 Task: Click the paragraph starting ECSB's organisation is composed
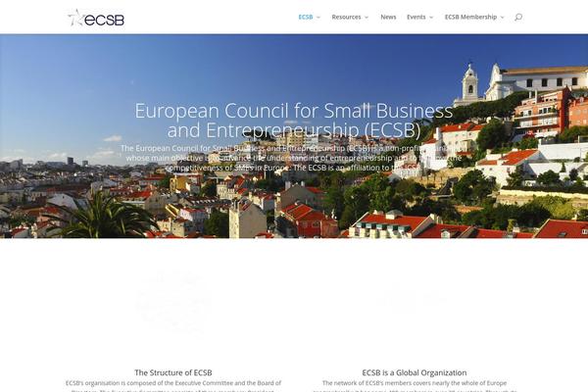point(173,386)
